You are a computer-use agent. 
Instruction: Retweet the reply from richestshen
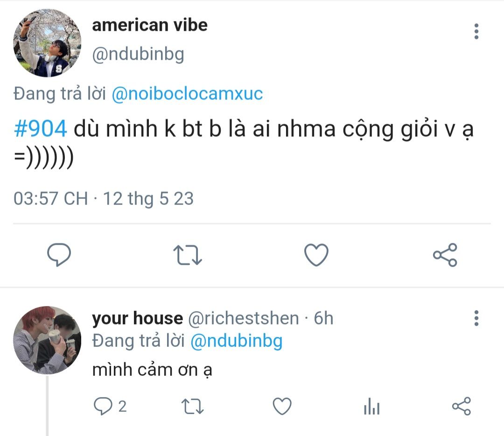[x=192, y=406]
